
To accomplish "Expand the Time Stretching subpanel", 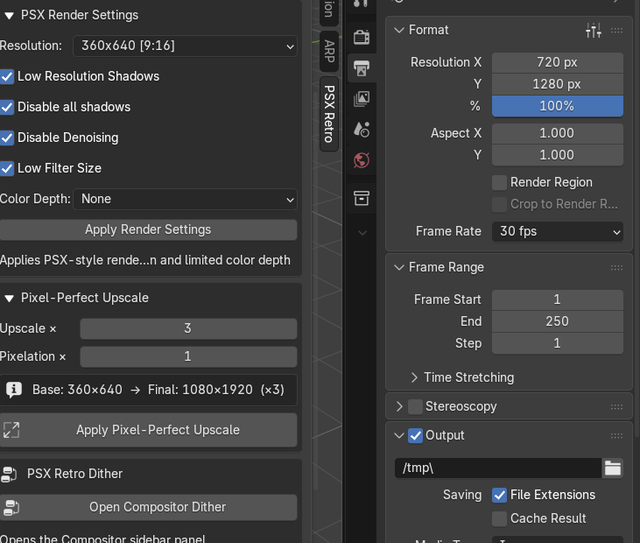I will [x=414, y=378].
